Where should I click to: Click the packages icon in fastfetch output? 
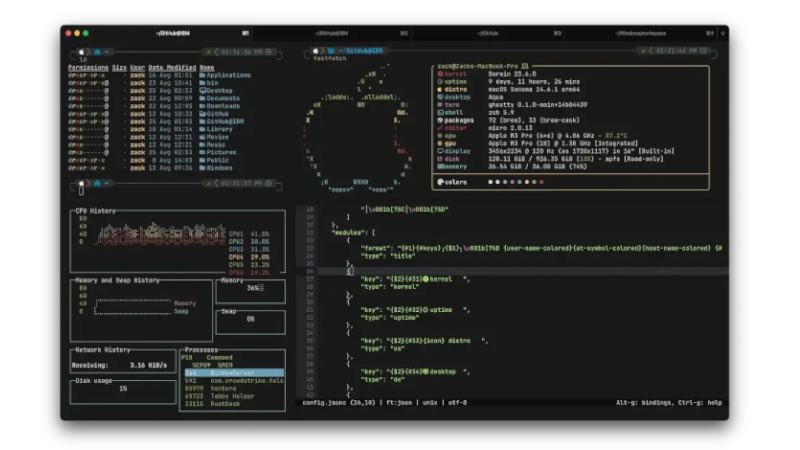pyautogui.click(x=440, y=120)
